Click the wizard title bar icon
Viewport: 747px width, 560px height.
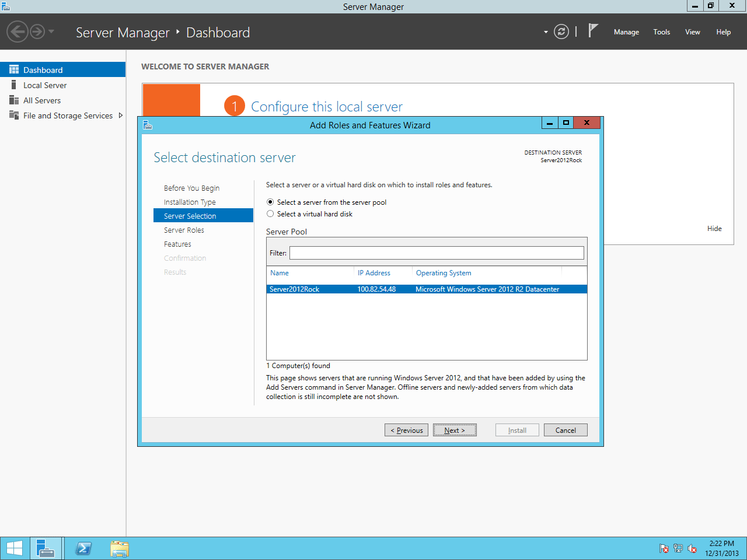148,125
